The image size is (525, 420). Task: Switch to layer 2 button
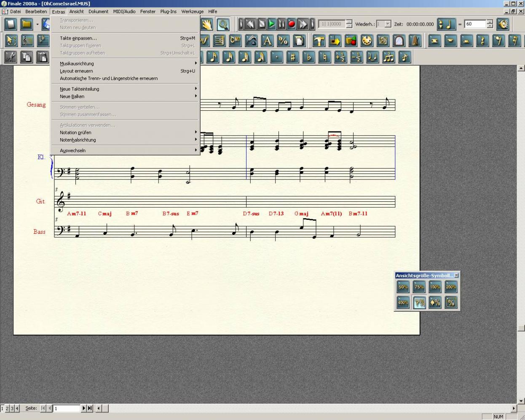coord(7,408)
